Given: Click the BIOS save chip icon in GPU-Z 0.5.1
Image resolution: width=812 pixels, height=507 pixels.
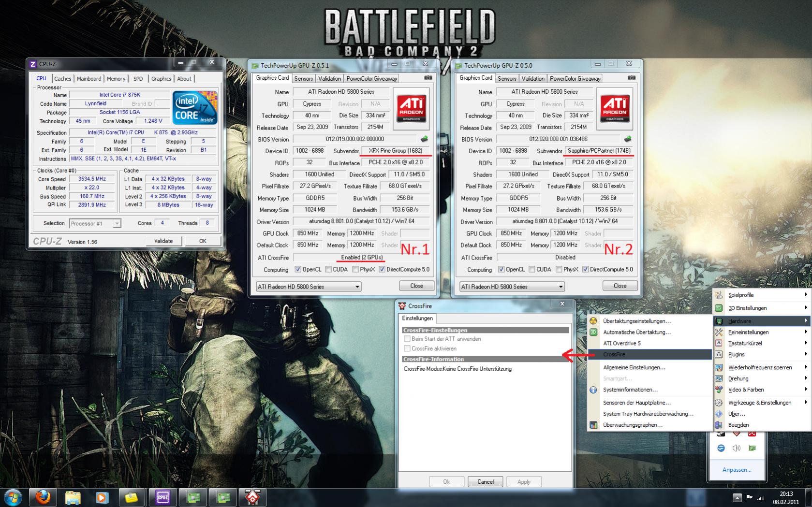Looking at the screenshot, I should coord(424,139).
